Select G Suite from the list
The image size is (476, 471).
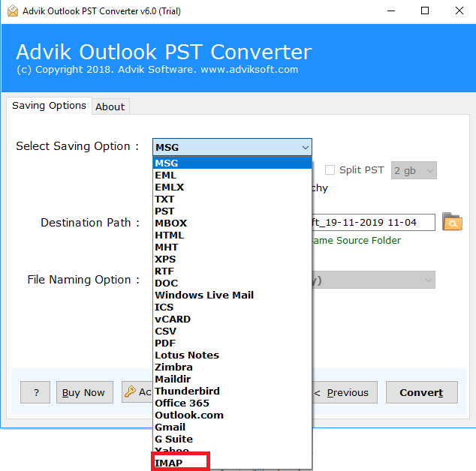coord(232,439)
